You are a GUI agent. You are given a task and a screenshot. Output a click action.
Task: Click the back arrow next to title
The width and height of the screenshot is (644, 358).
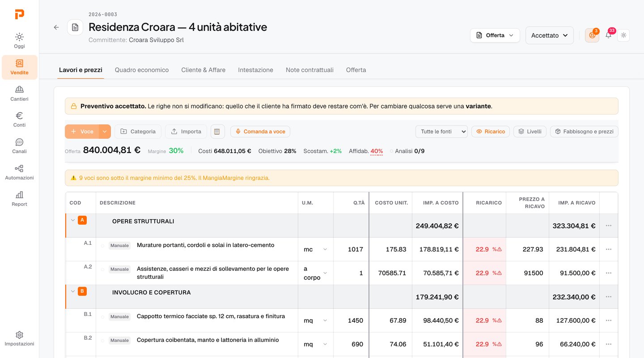(56, 27)
